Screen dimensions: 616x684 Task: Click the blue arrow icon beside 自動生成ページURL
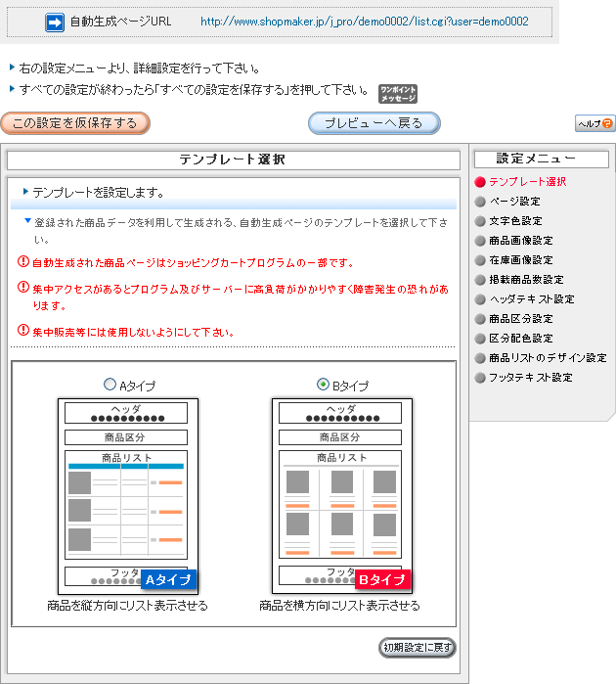coord(55,22)
